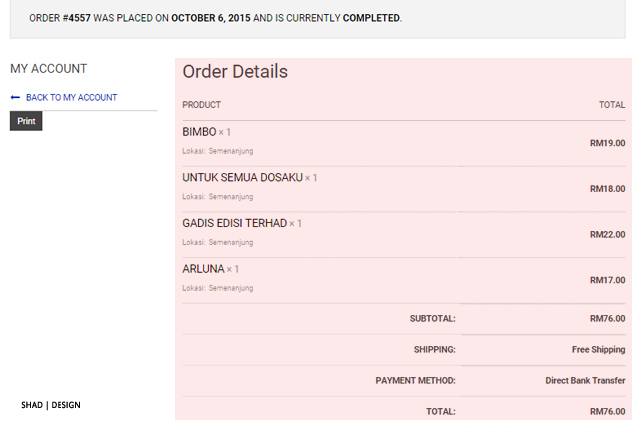Click the RM22.00 price

pyautogui.click(x=607, y=235)
